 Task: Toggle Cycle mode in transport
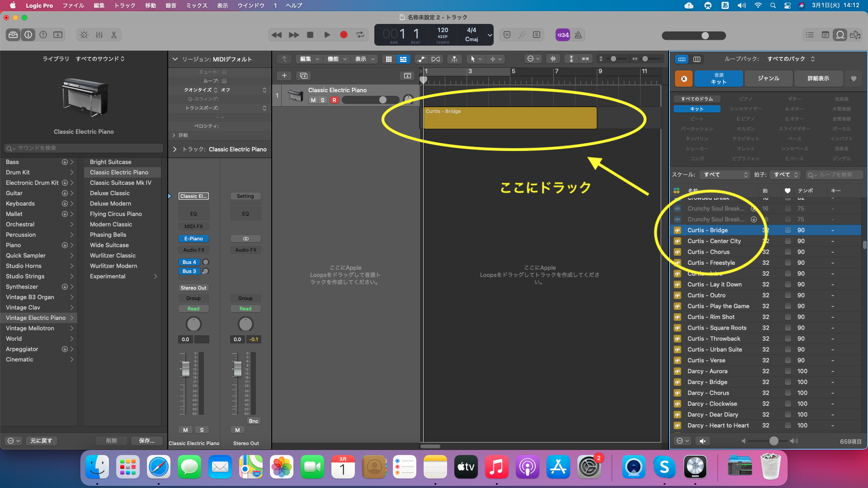[x=360, y=35]
